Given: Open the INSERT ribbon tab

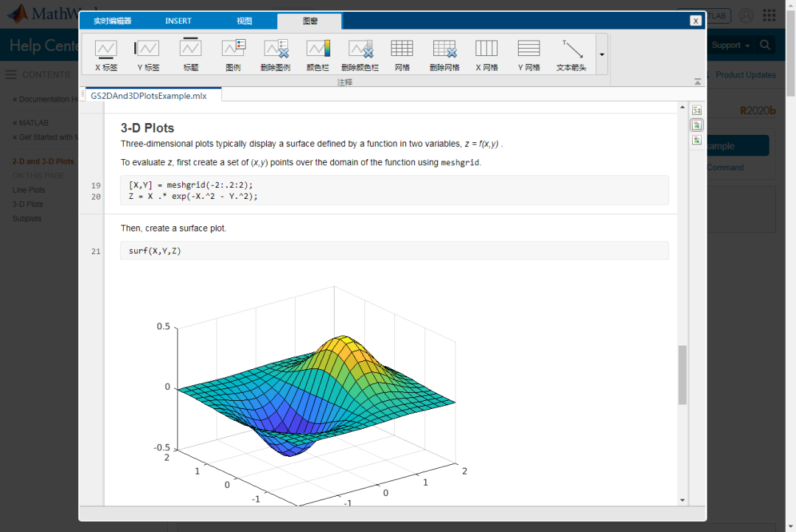Looking at the screenshot, I should (x=178, y=21).
